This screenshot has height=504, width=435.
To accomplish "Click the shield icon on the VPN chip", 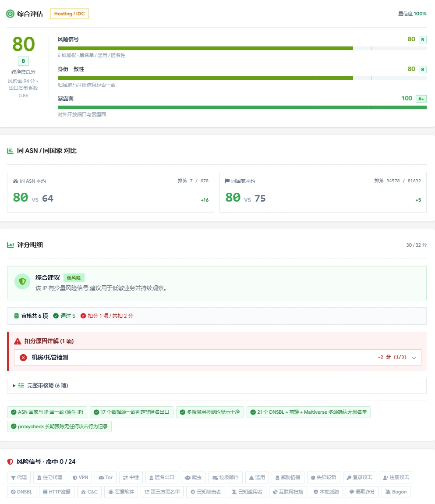I will tap(75, 478).
